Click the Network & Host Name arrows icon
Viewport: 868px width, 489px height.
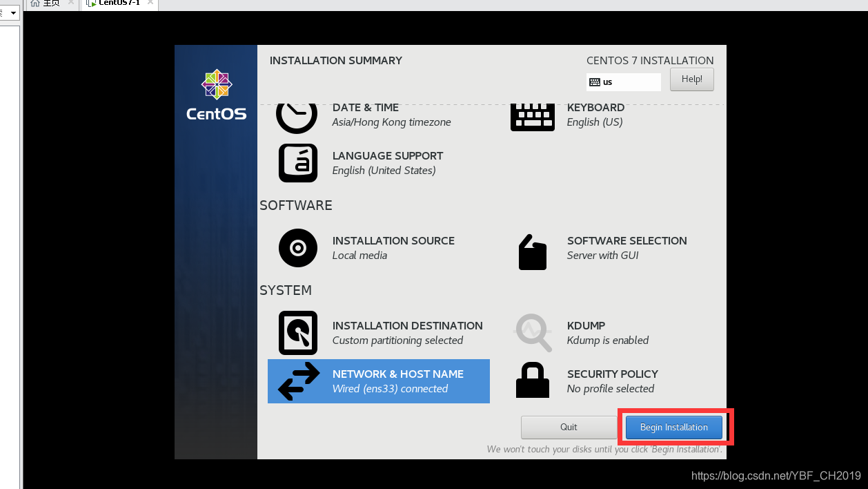tap(298, 381)
